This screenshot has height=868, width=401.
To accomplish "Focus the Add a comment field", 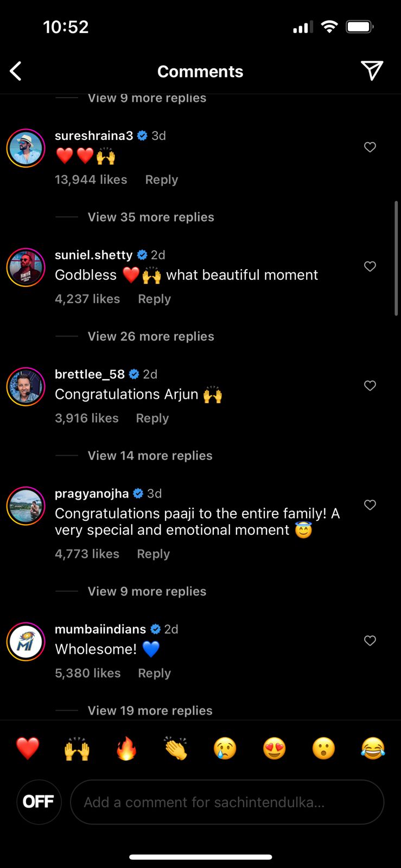I will 227,802.
